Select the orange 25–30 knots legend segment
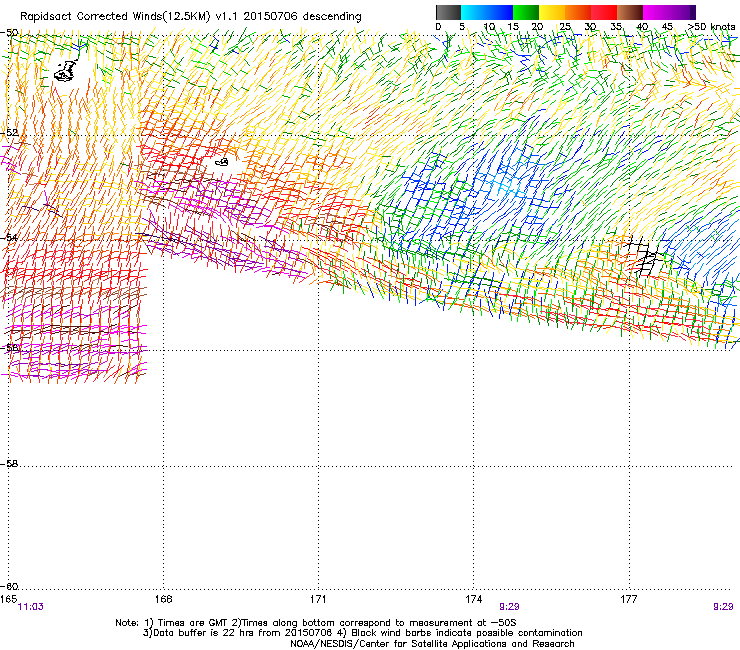 pos(578,12)
